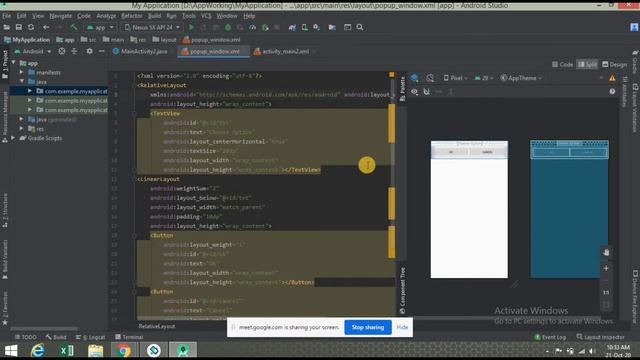Click the design toolbar help icon
Viewport: 640px width, 360px height.
pyautogui.click(x=612, y=91)
